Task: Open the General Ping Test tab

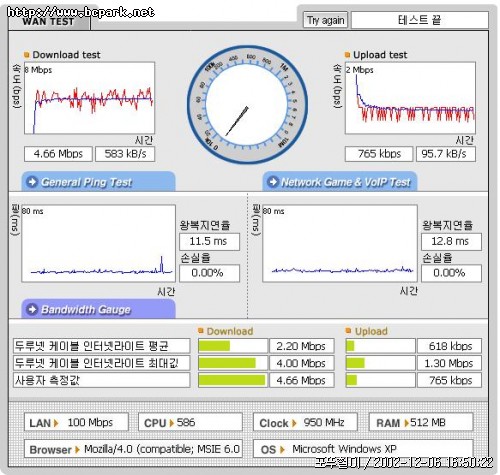Action: (99, 182)
